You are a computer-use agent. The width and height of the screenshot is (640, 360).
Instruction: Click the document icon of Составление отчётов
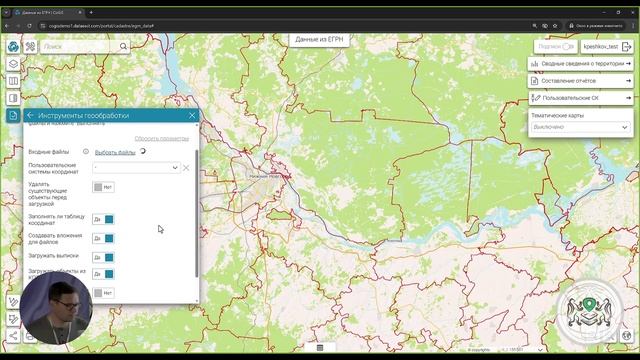pyautogui.click(x=535, y=81)
